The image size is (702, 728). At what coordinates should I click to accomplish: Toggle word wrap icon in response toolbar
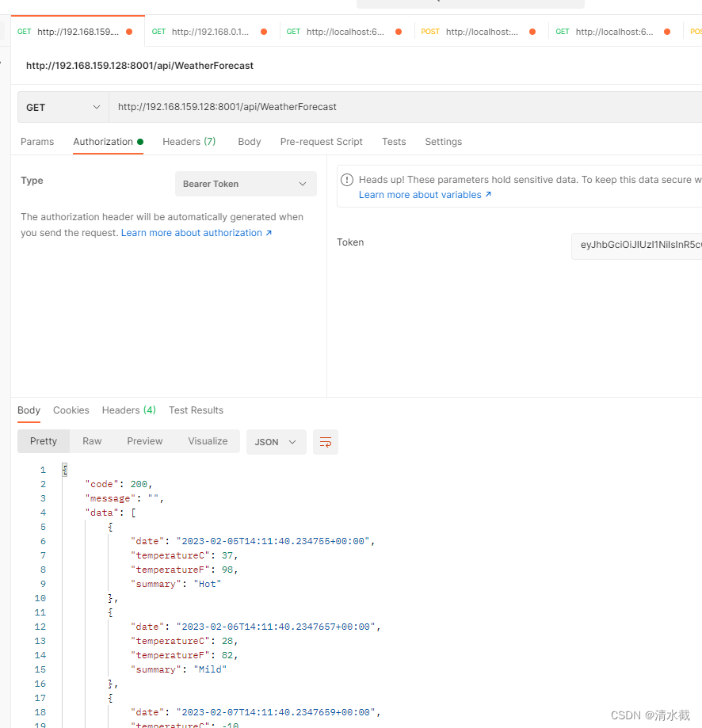click(326, 442)
